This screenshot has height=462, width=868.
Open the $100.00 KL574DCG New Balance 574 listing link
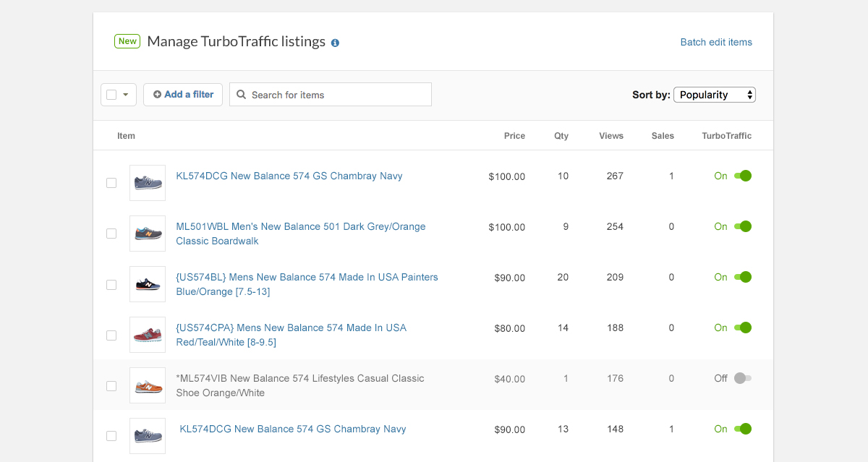pos(289,176)
